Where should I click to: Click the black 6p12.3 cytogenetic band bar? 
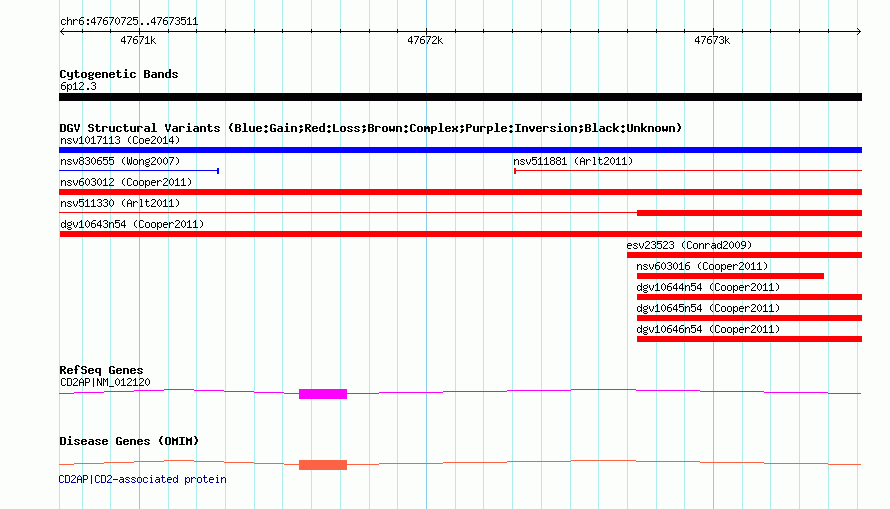(x=460, y=97)
